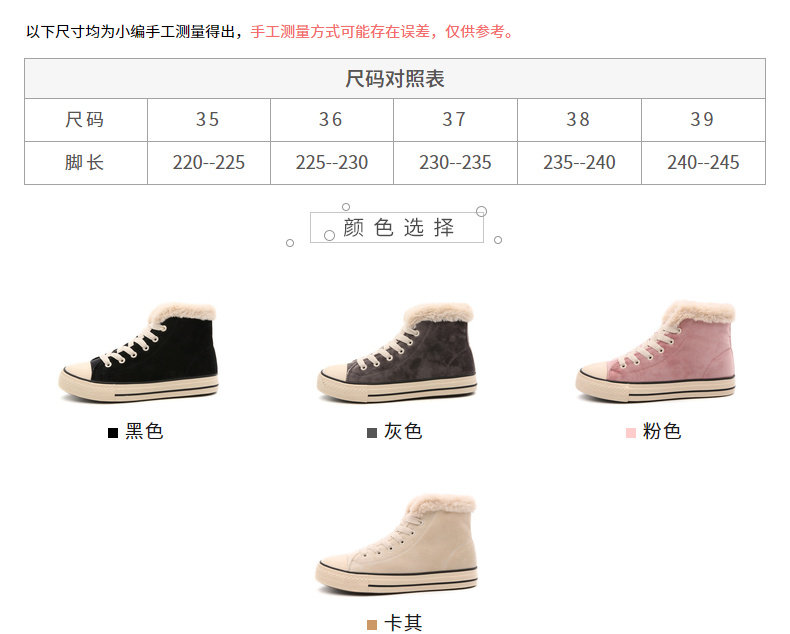Open the khaki shoe product image
This screenshot has height=634, width=790.
pos(397,544)
